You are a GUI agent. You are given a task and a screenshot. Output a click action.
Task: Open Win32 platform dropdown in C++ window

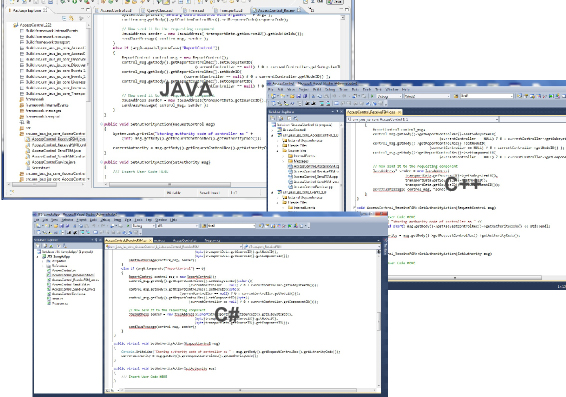coord(427,96)
